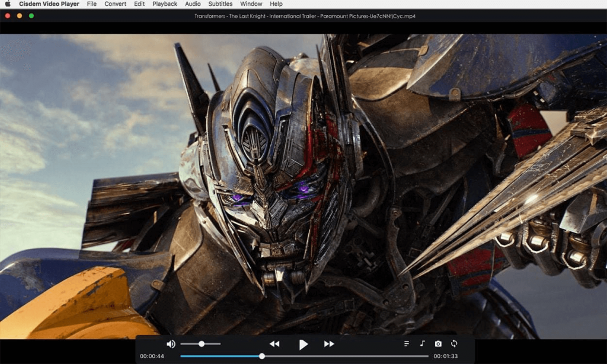Take a snapshot with the camera icon
607x364 pixels.
439,343
